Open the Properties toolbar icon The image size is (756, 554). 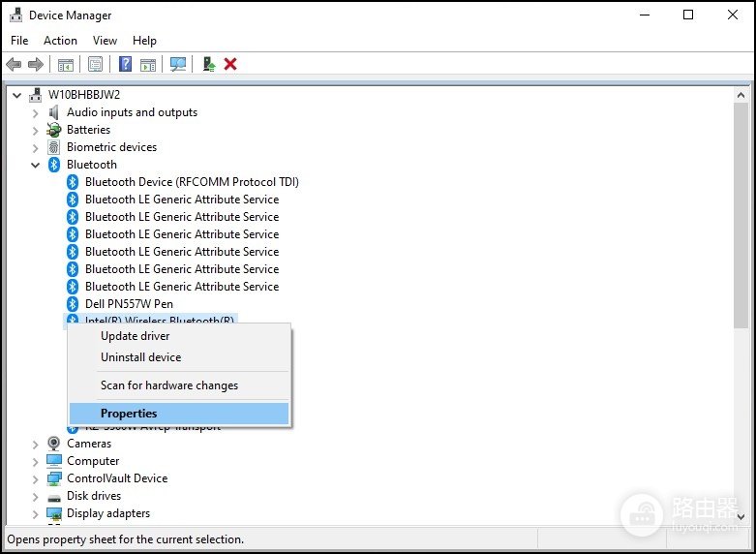[x=95, y=64]
